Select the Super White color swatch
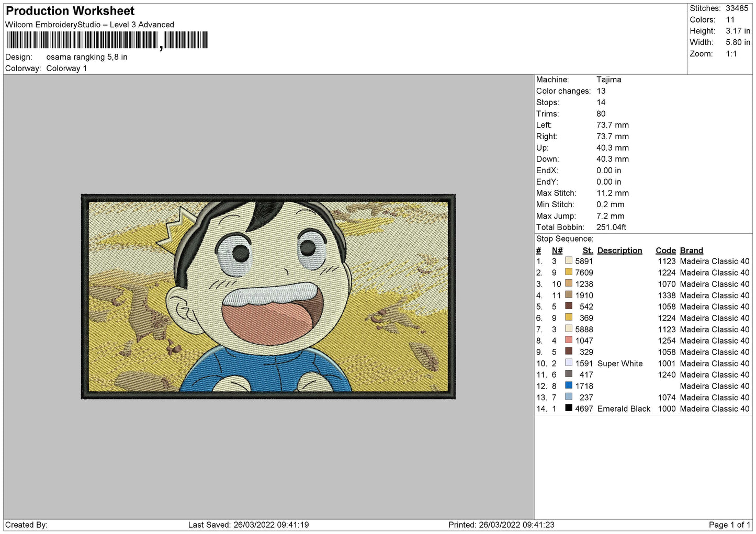 pyautogui.click(x=569, y=362)
